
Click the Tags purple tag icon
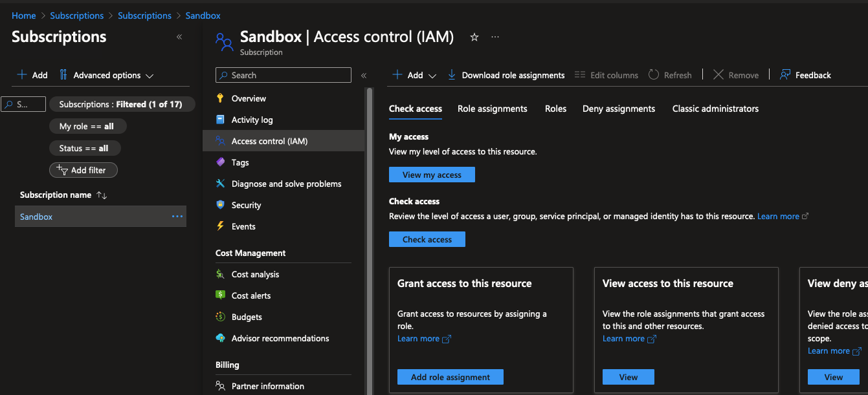tap(220, 162)
